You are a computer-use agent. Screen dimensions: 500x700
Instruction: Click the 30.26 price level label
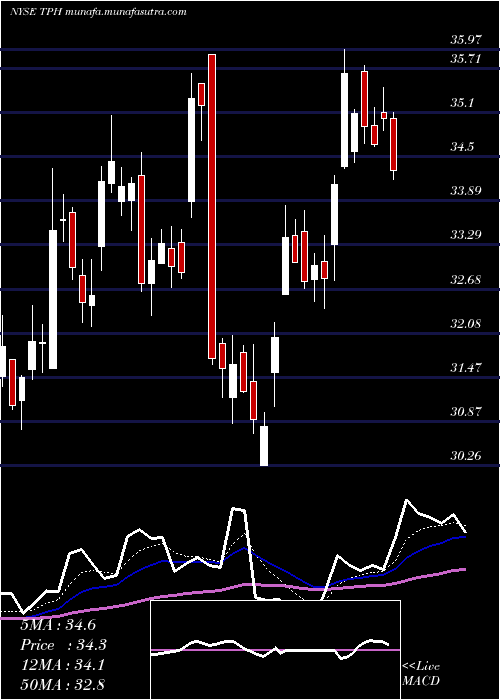(466, 456)
